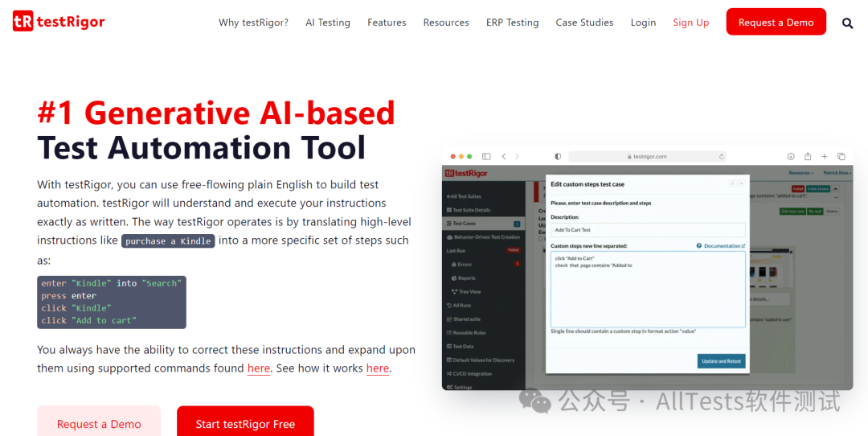The height and width of the screenshot is (436, 868).
Task: Click the Start testRigor Free button
Action: 245,423
